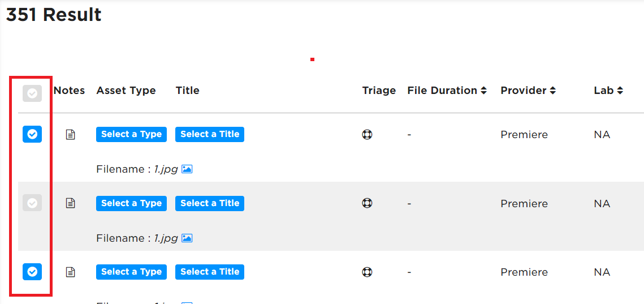
Task: Open notes icon in first row
Action: point(71,135)
